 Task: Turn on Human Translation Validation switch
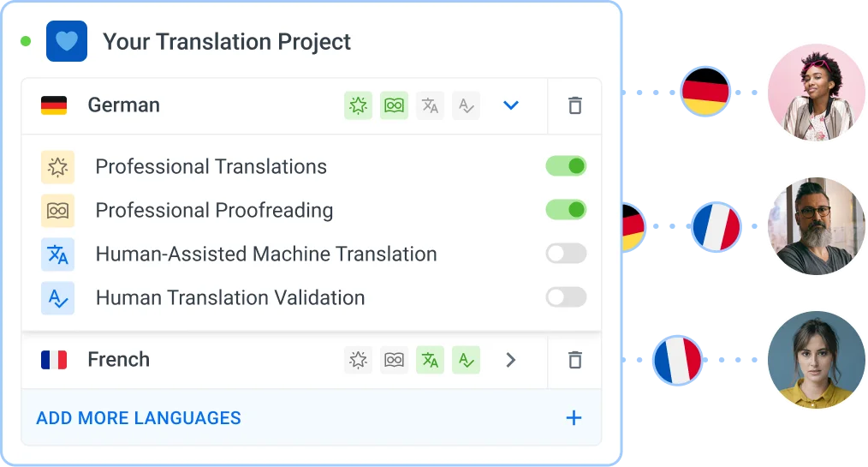[x=566, y=297]
